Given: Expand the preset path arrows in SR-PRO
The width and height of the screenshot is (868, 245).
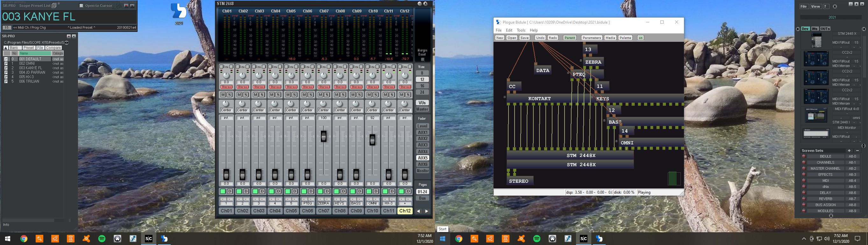Looking at the screenshot, I should pyautogui.click(x=67, y=42).
